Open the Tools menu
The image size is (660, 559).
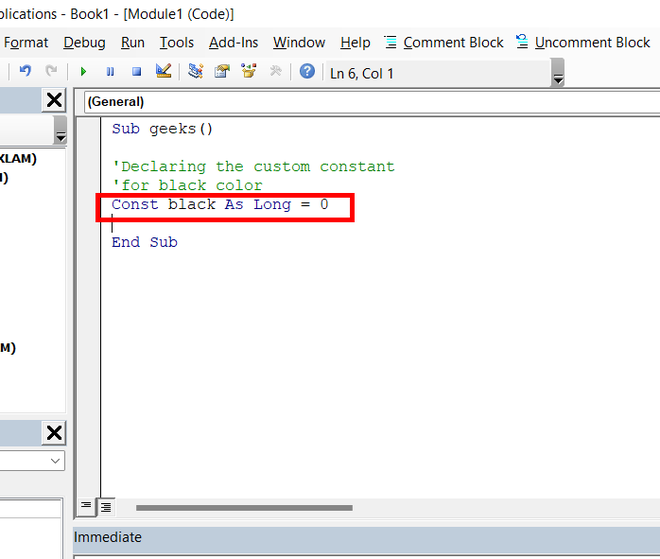point(176,43)
